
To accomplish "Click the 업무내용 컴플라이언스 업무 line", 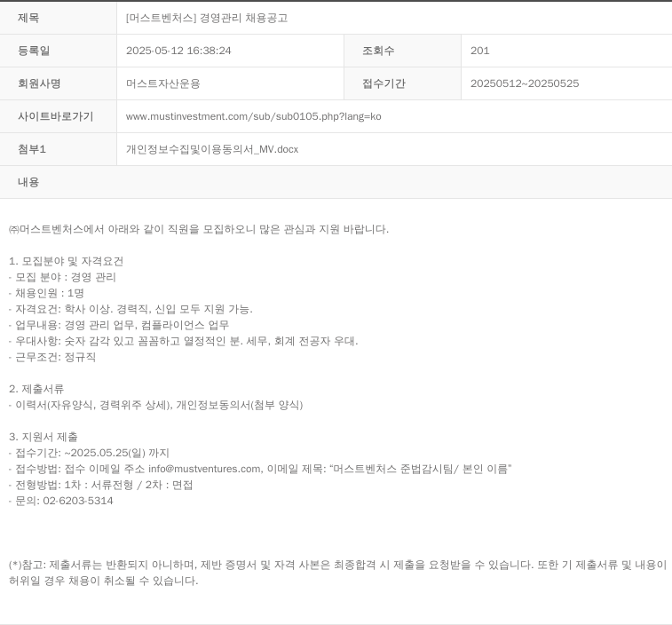I will [119, 325].
